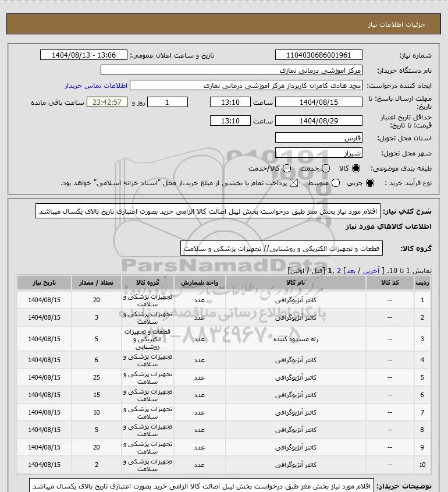Viewport: 448px width, 492px height.
Task: Select رله مسدود کننده item in row 3
Action: (x=296, y=339)
